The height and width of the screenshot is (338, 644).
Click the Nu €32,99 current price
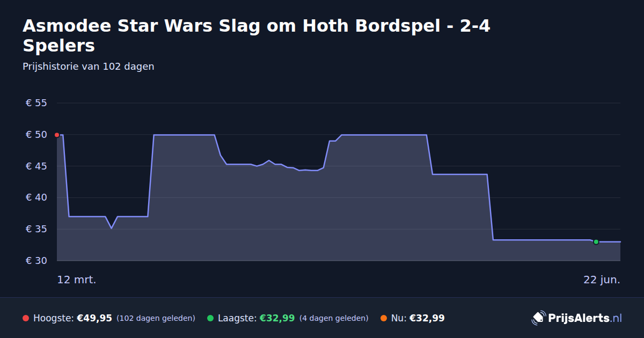pos(427,318)
